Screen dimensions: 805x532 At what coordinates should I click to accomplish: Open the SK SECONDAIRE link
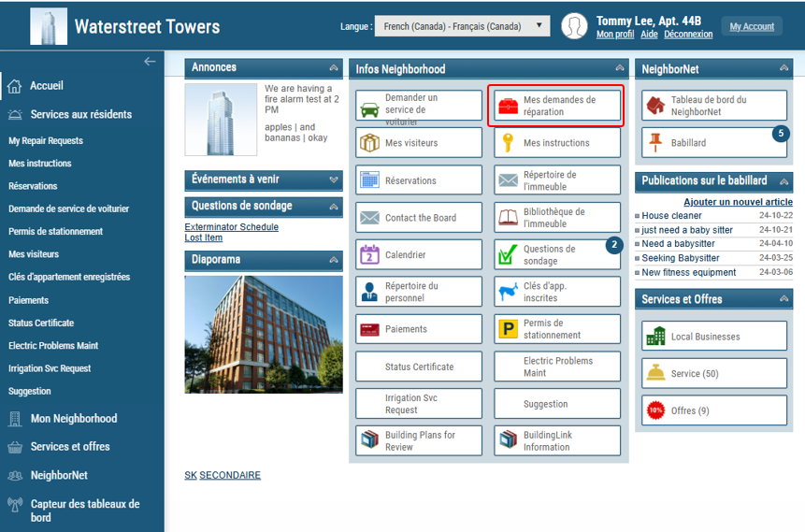(x=223, y=475)
